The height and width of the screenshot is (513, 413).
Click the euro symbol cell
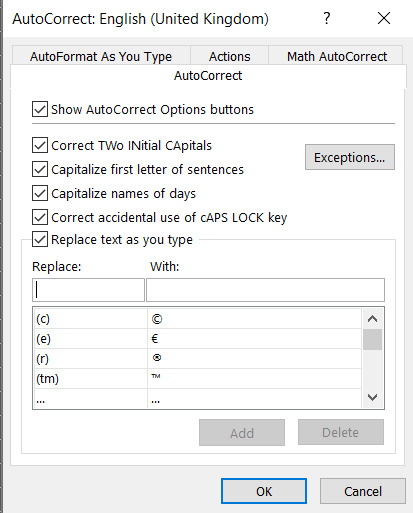254,339
